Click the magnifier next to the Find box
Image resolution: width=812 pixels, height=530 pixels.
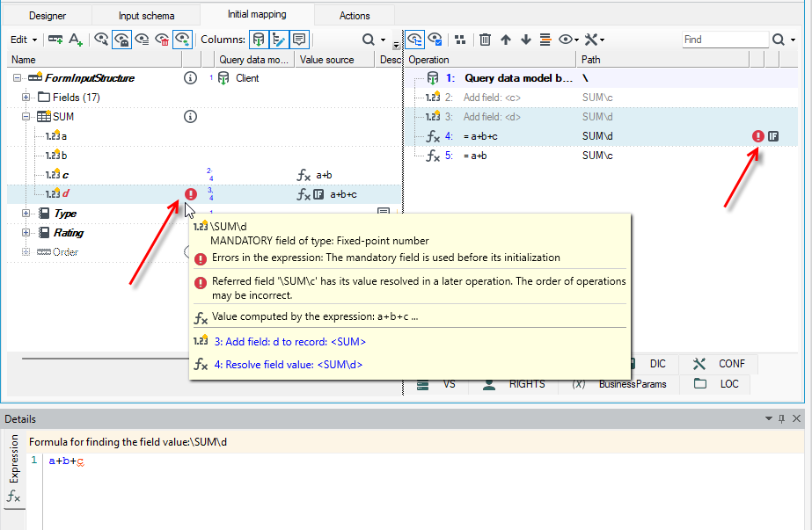(x=778, y=40)
